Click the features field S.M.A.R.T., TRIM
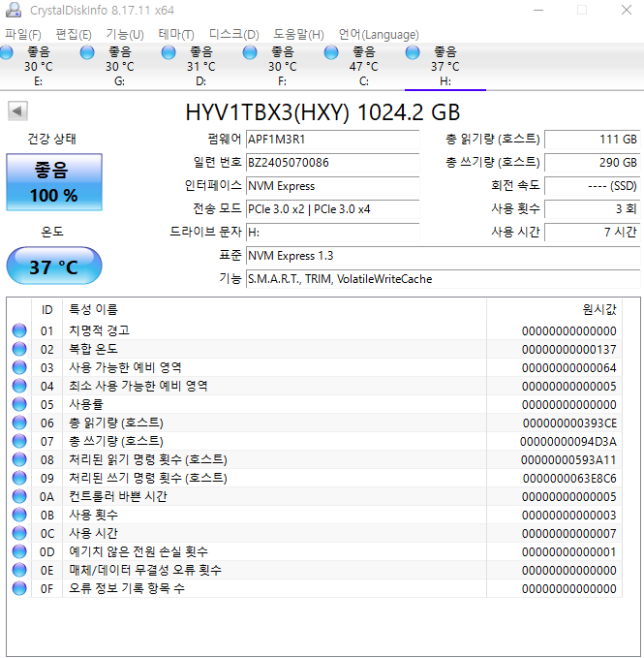Viewport: 644px width, 658px height. click(444, 279)
